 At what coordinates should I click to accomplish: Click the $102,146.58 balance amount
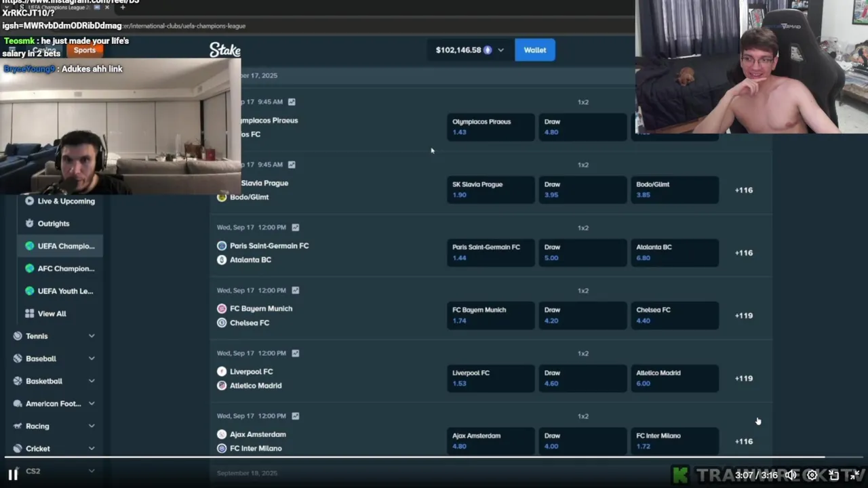(x=458, y=50)
